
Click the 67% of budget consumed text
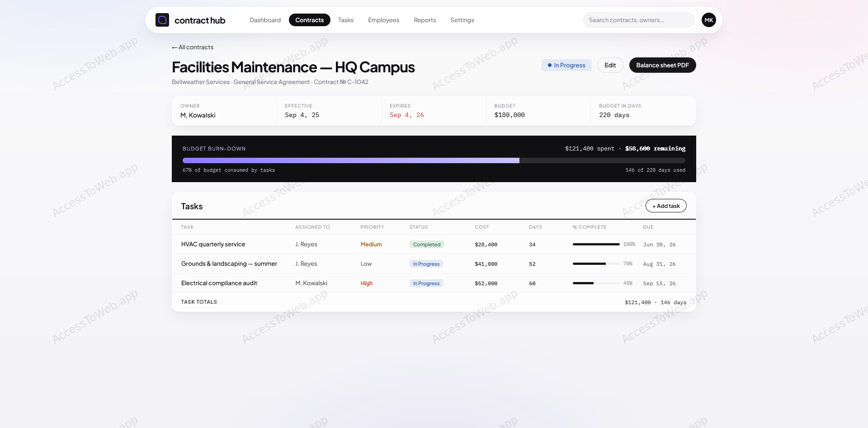point(229,170)
